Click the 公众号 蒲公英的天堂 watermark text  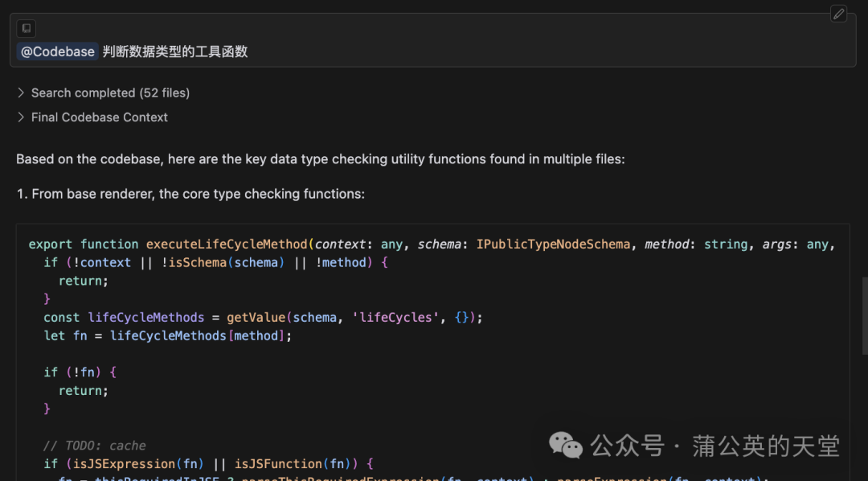pyautogui.click(x=715, y=446)
